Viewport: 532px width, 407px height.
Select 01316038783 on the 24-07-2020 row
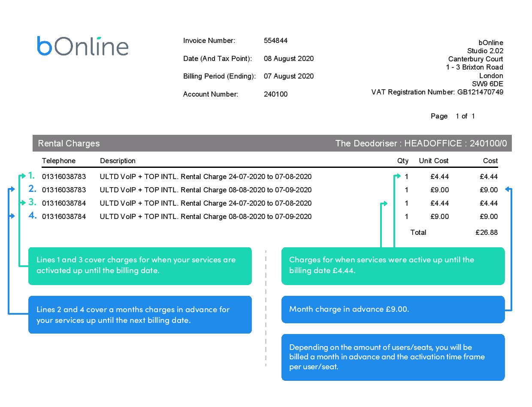pyautogui.click(x=64, y=177)
